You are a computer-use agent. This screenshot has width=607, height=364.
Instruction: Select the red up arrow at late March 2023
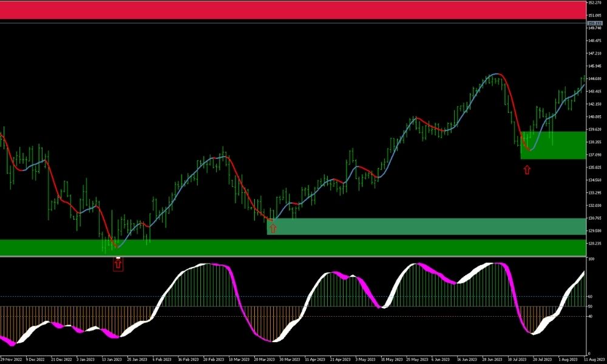coord(273,228)
